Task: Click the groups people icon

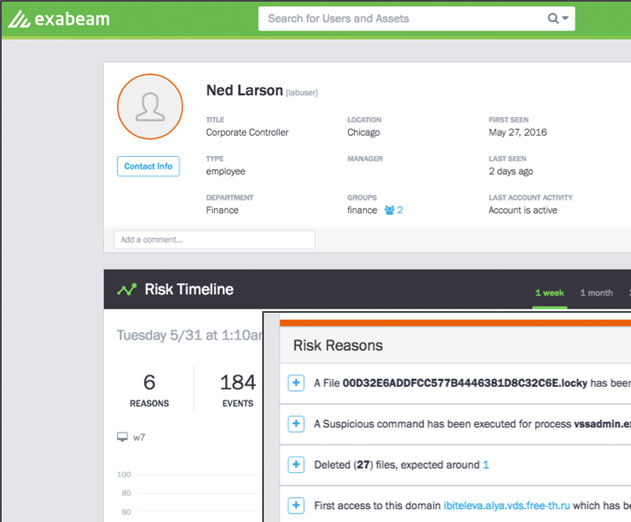Action: pyautogui.click(x=389, y=210)
